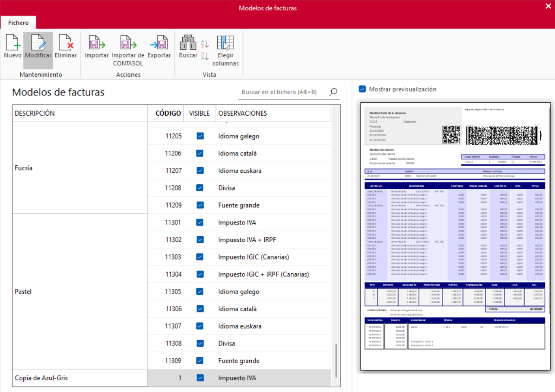
Task: Click code cell 11303
Action: tap(166, 257)
